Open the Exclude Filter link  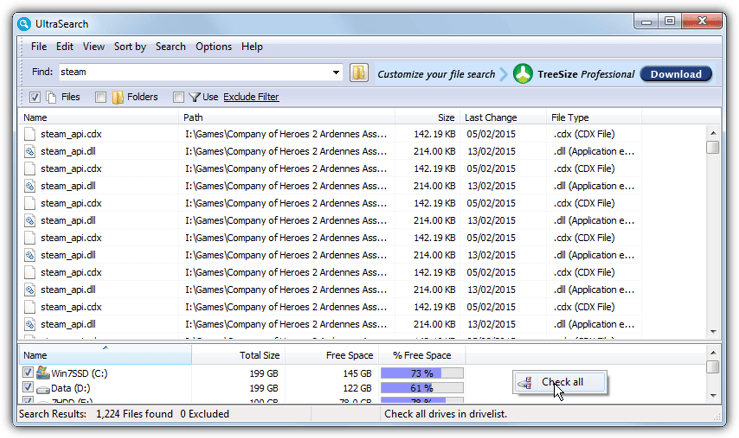(251, 97)
